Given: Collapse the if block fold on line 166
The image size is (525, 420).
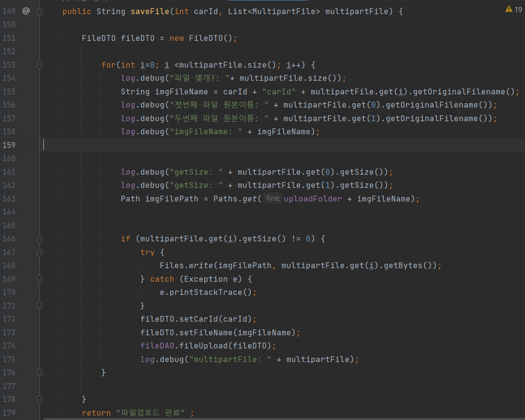Looking at the screenshot, I should pyautogui.click(x=39, y=239).
